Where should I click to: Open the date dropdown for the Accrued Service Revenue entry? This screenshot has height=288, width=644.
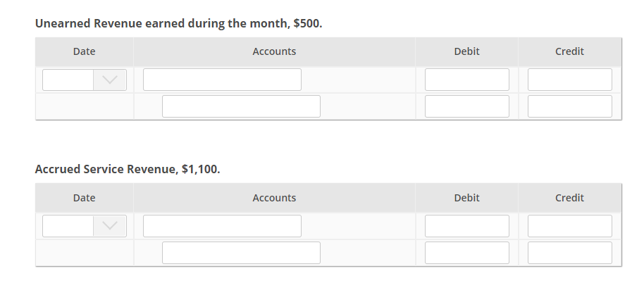(x=84, y=225)
